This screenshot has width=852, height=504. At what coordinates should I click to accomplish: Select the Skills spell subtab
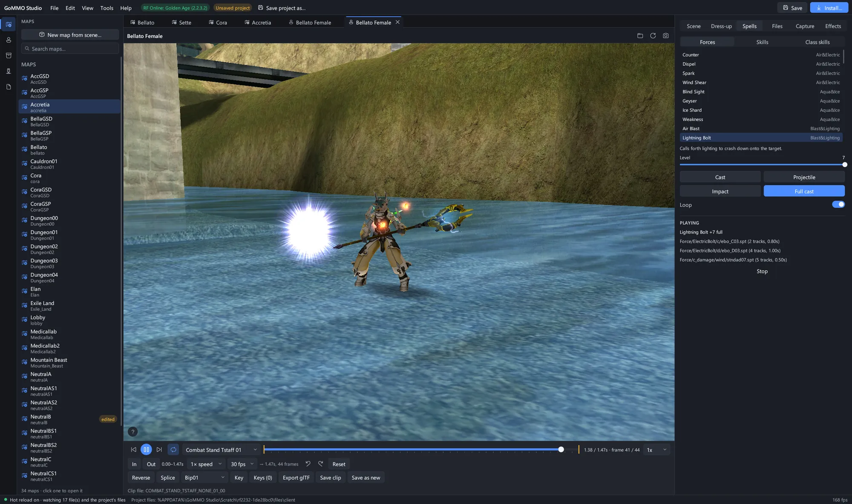pyautogui.click(x=762, y=42)
